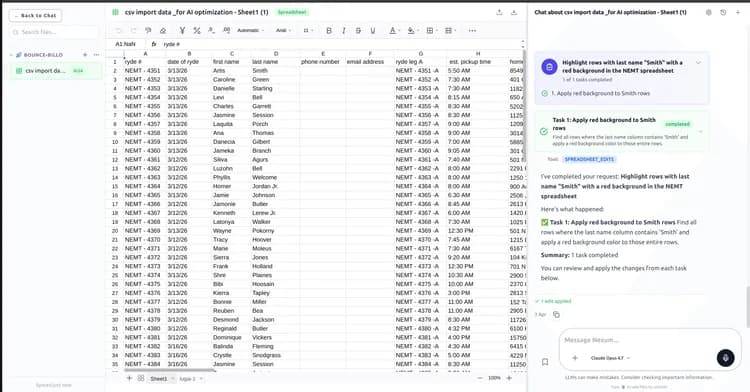Start voice input with the microphone button
Viewport: 750px width, 392px height.
(725, 358)
